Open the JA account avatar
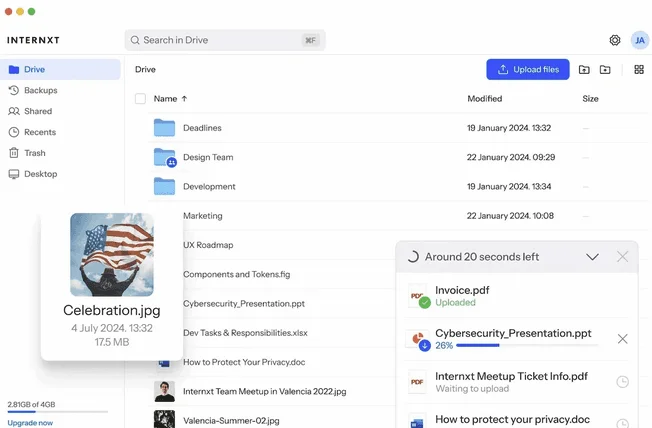The height and width of the screenshot is (428, 652). 640,40
